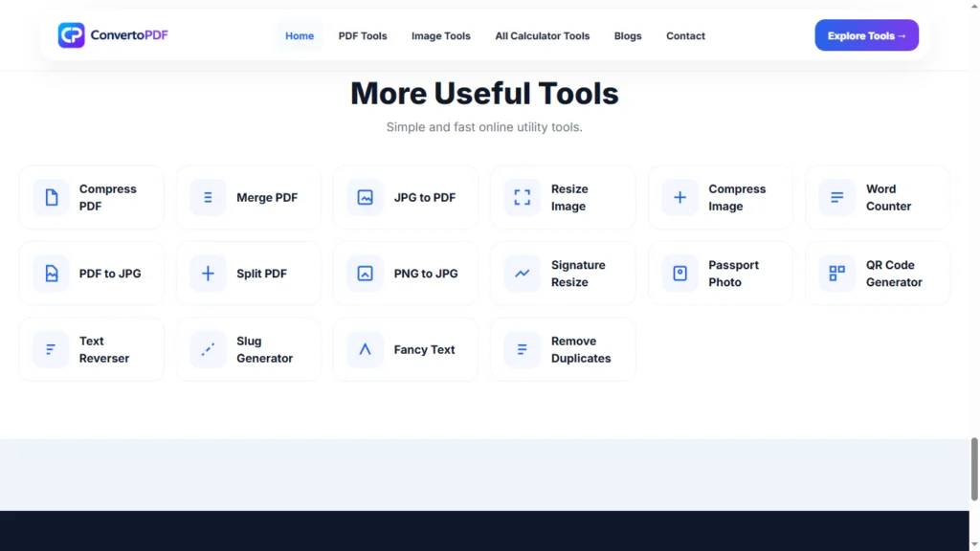Open the Blogs page
This screenshot has height=551, width=980.
pos(628,36)
